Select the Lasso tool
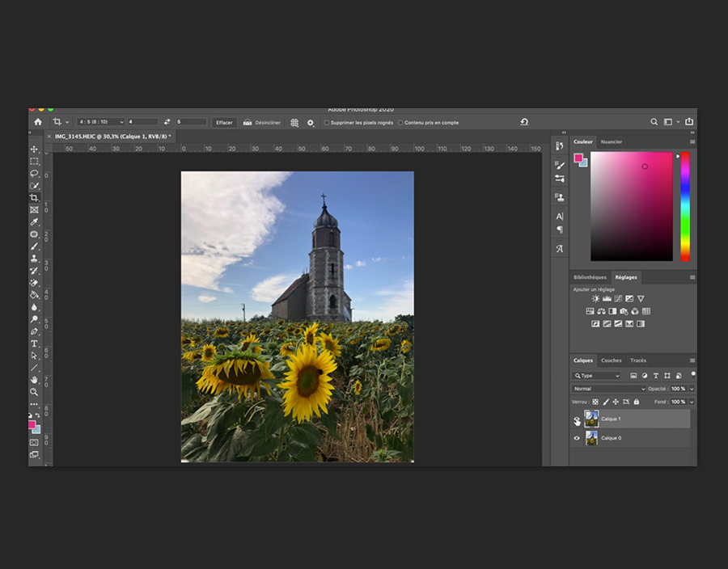Screen dimensions: 728x569 (x=34, y=174)
